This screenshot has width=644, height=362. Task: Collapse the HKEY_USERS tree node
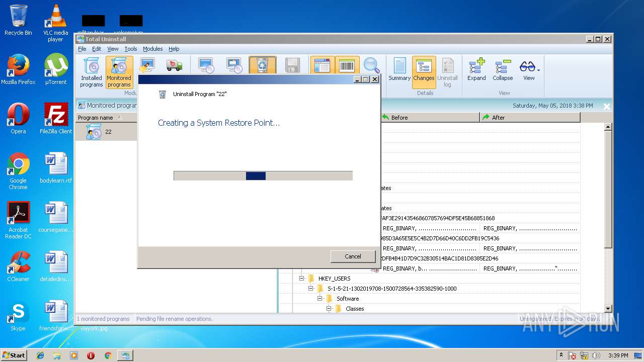(302, 278)
